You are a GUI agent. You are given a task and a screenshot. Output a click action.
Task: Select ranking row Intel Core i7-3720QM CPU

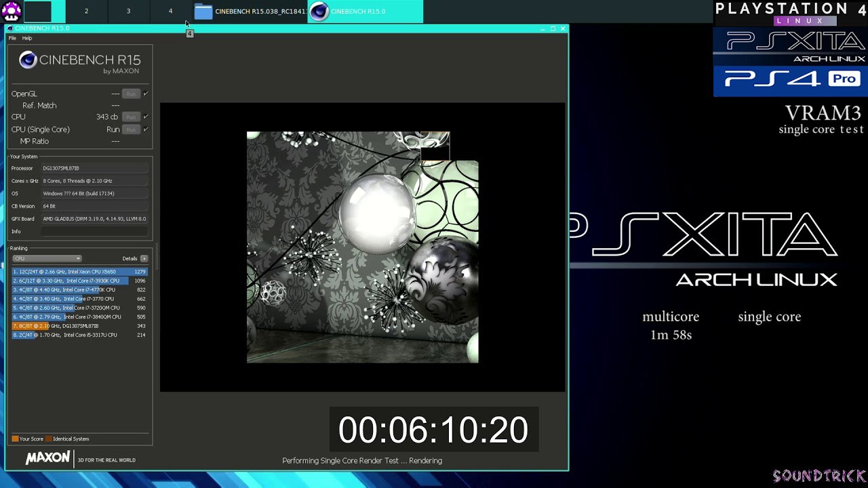[x=79, y=308]
